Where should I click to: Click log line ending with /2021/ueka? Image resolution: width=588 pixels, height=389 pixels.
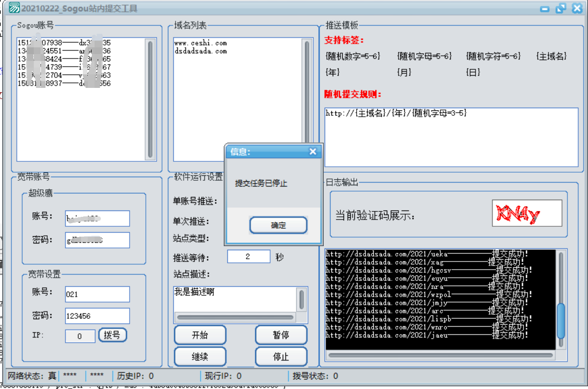(427, 254)
